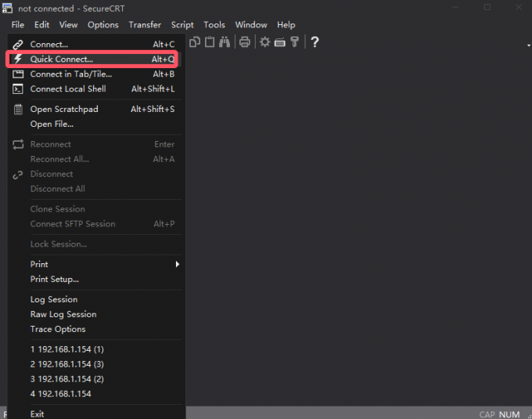Open the Transfer menu

click(145, 25)
